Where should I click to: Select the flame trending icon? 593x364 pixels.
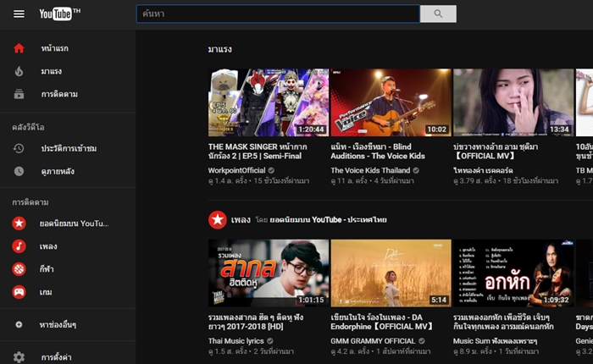tap(19, 71)
